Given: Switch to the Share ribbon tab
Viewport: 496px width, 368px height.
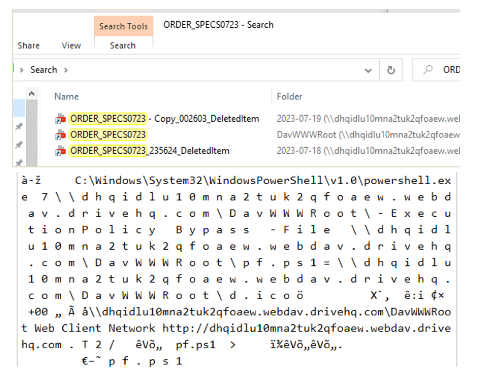Looking at the screenshot, I should coord(29,46).
